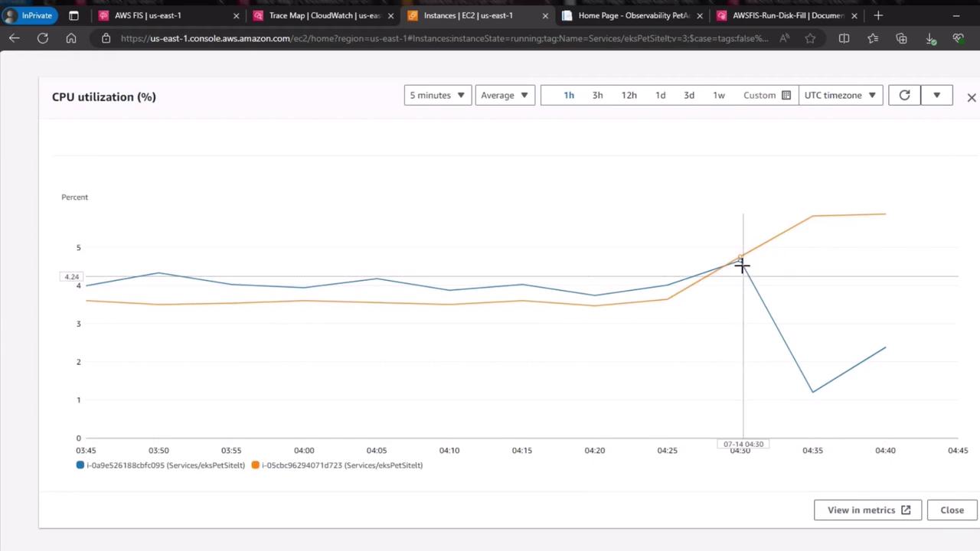Click the orange legend color swatch
Viewport: 980px width, 551px height.
[256, 465]
